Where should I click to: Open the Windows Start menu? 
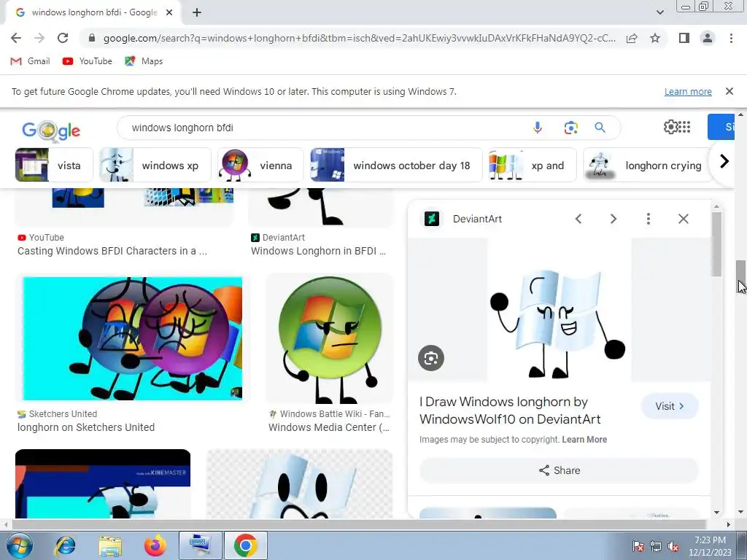pyautogui.click(x=19, y=545)
